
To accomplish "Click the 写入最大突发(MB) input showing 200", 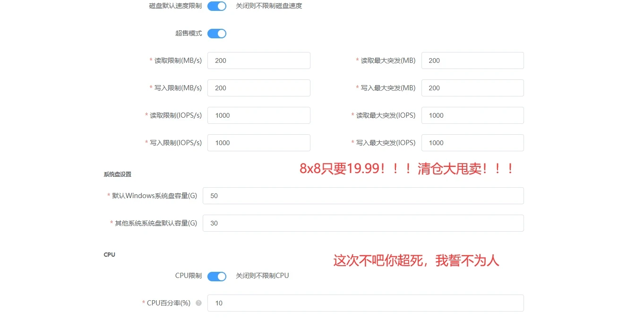I will click(x=472, y=88).
